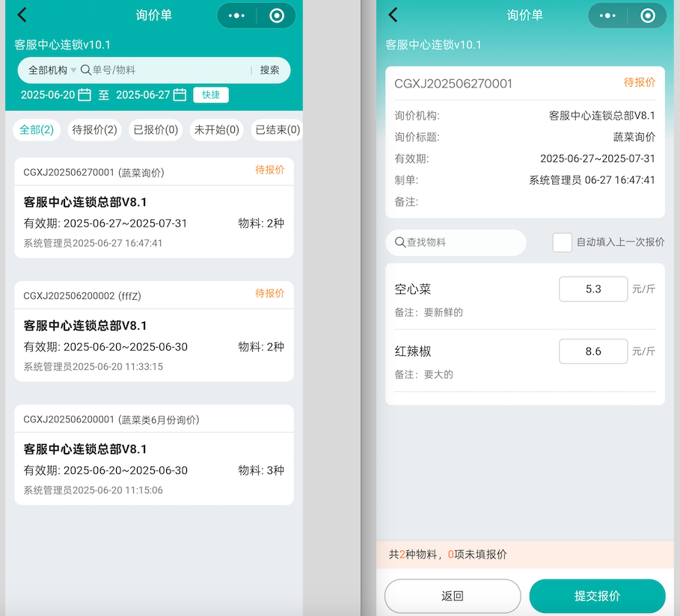Image resolution: width=680 pixels, height=616 pixels.
Task: Click the 返回 button
Action: pos(452,596)
